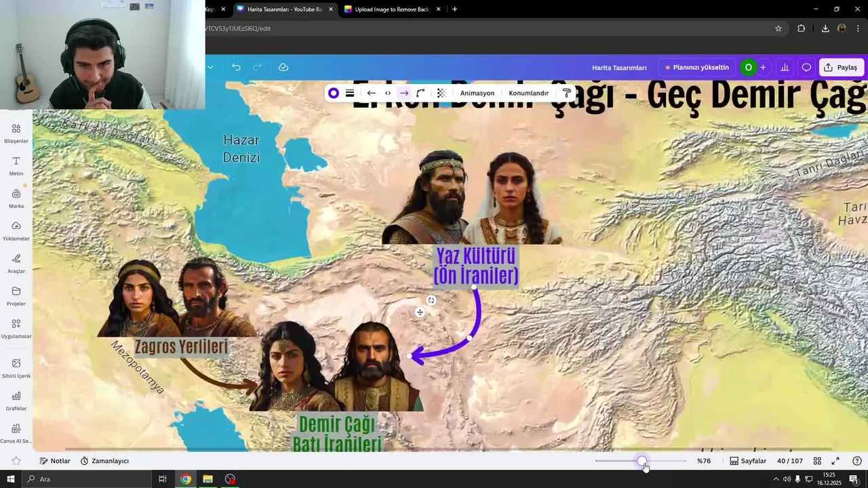
Task: Open the analytics bar chart
Action: tap(785, 68)
